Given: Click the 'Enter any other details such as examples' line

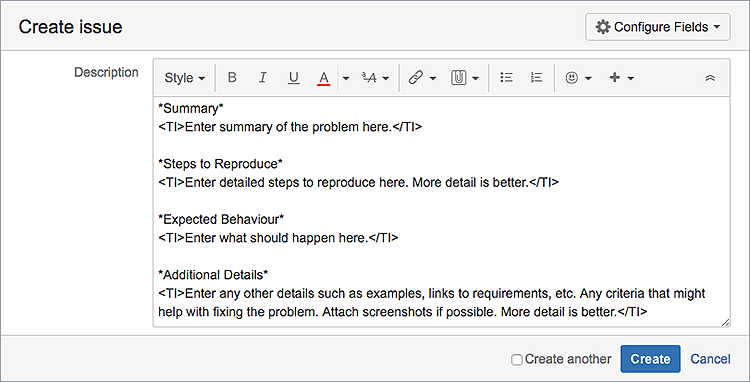Looking at the screenshot, I should point(432,293).
